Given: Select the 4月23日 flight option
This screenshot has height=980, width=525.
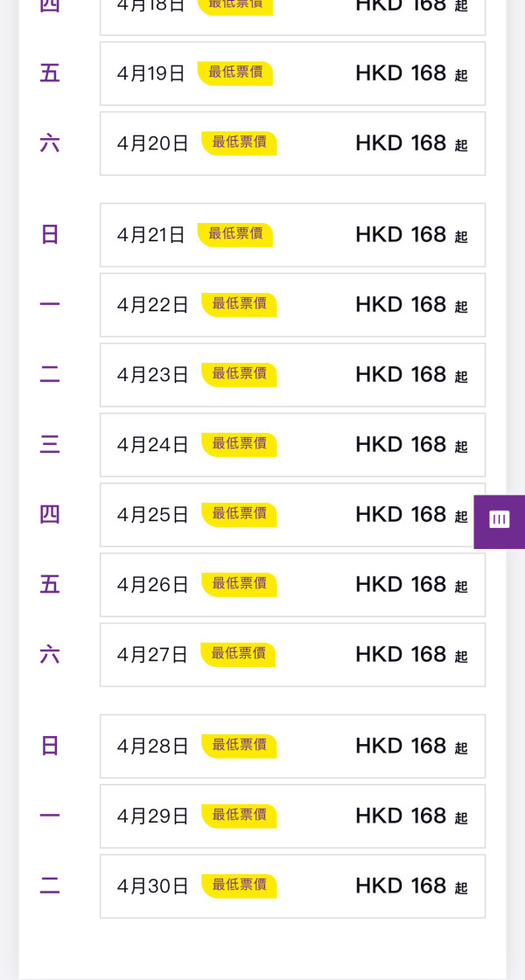Looking at the screenshot, I should (x=292, y=374).
